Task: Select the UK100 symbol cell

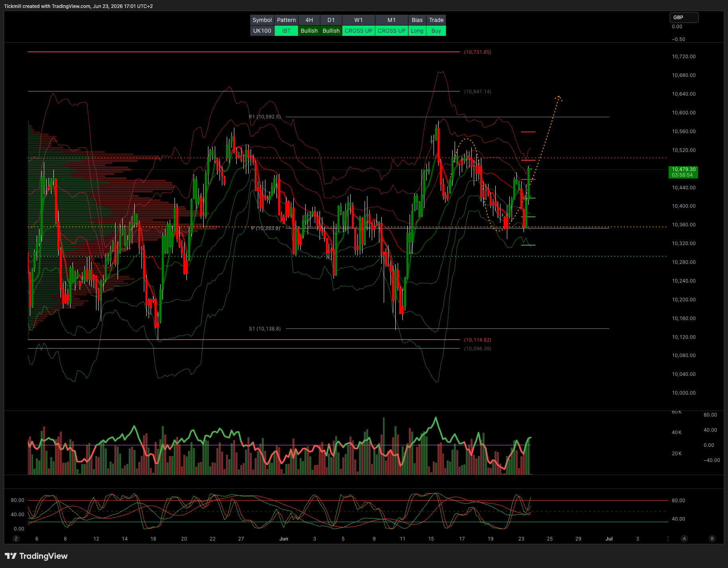Action: pyautogui.click(x=262, y=31)
